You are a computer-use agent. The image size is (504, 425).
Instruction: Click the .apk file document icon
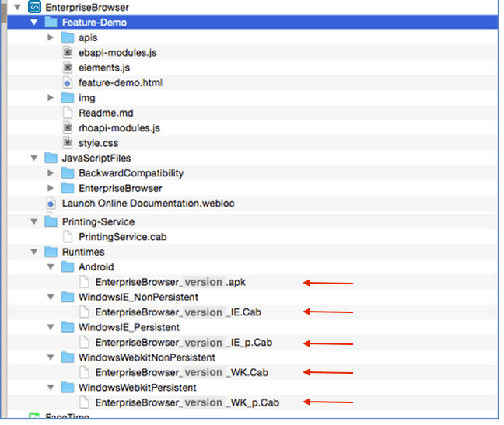pyautogui.click(x=84, y=281)
